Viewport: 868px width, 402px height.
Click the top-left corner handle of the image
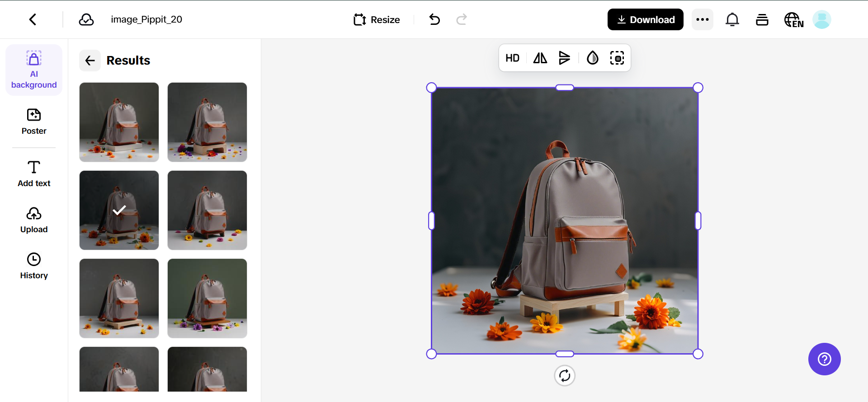pos(432,88)
